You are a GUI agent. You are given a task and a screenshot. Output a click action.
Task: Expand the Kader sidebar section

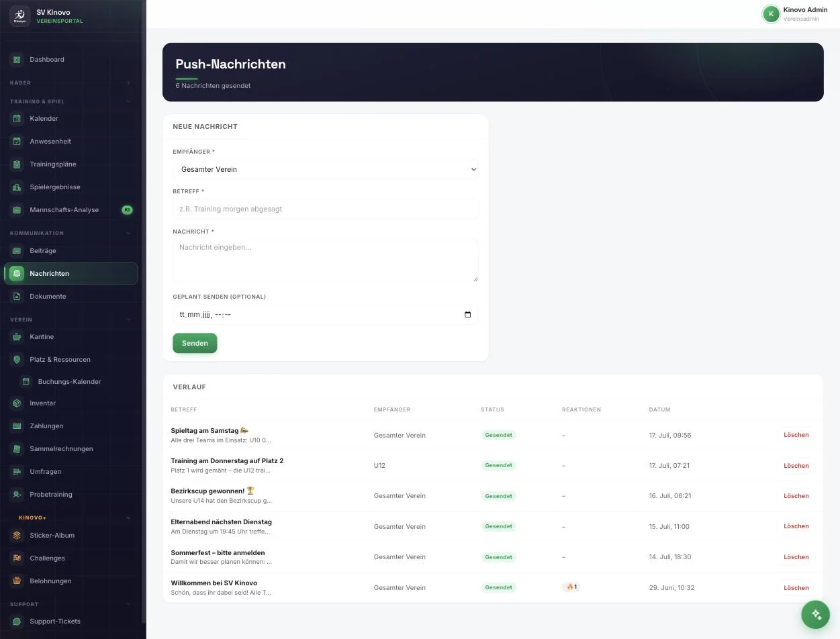[128, 83]
